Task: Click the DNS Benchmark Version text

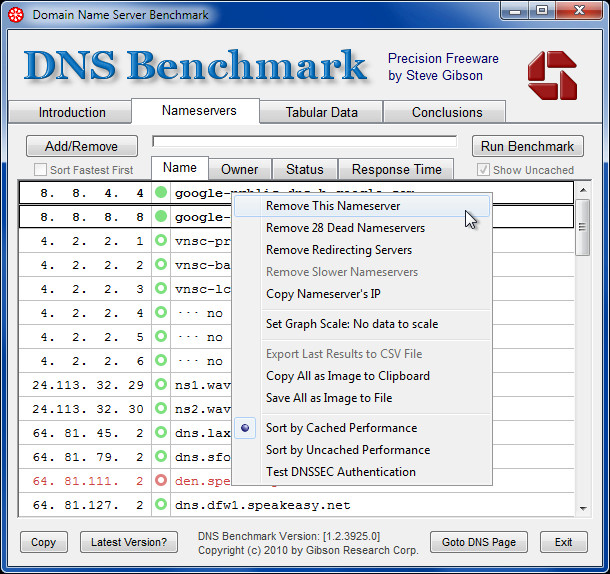Action: [x=289, y=536]
